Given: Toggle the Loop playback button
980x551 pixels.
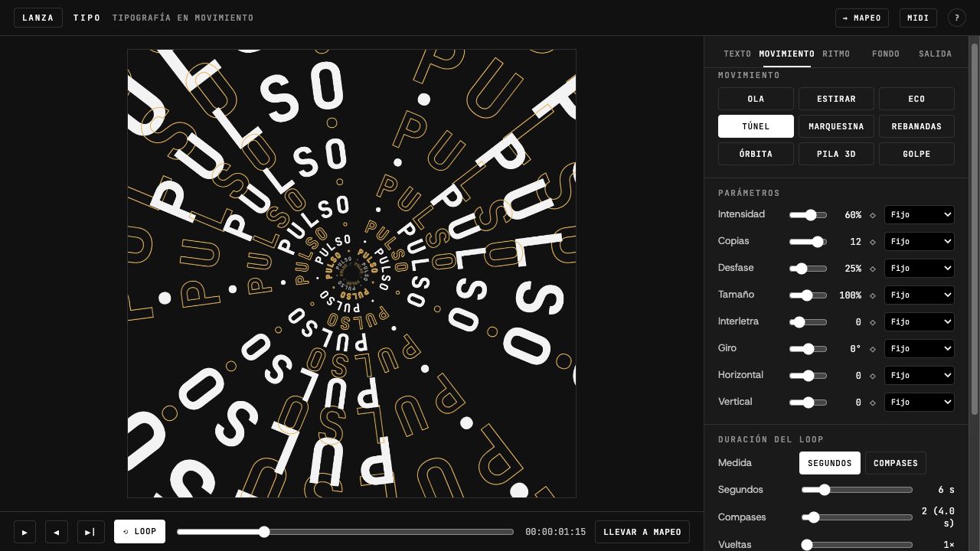Looking at the screenshot, I should [139, 532].
